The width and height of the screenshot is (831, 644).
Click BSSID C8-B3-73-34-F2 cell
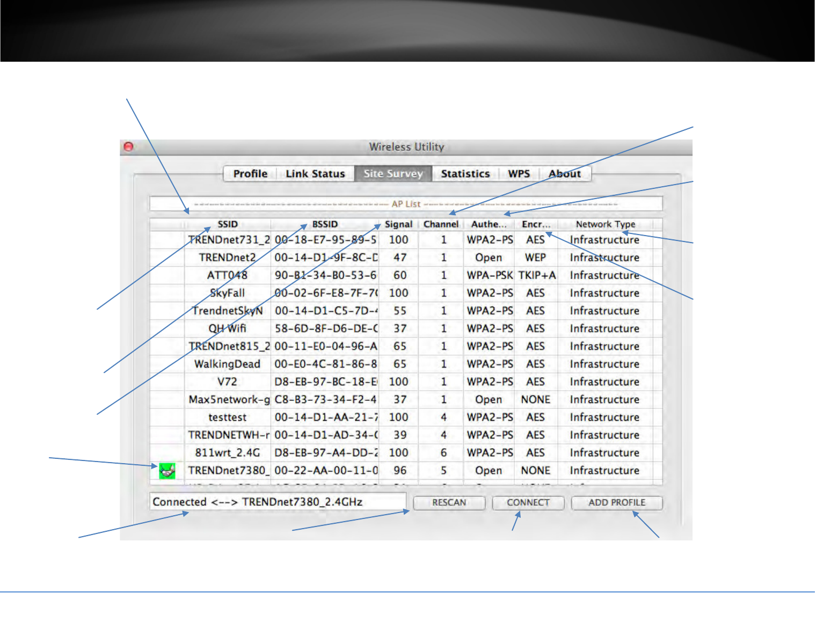pyautogui.click(x=326, y=399)
